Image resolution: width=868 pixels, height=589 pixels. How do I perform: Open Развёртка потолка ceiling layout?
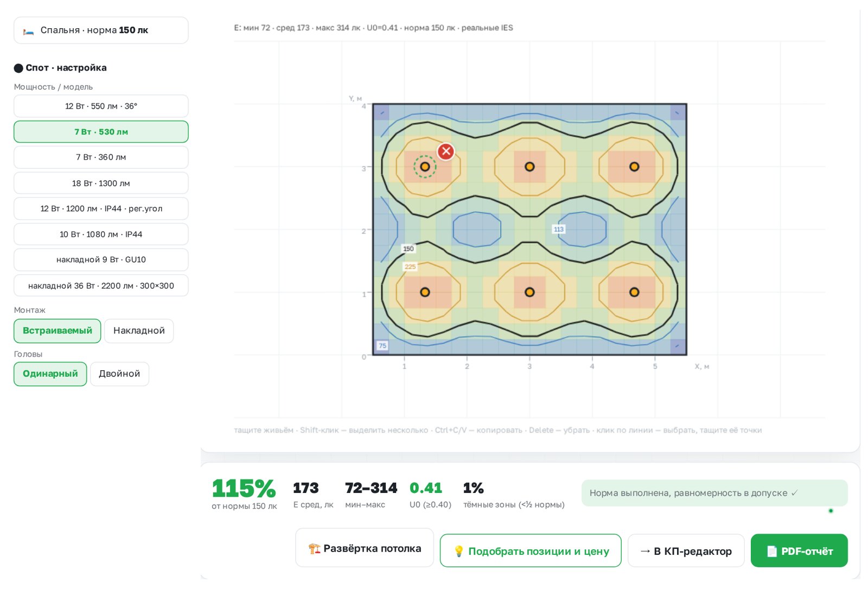pyautogui.click(x=365, y=548)
